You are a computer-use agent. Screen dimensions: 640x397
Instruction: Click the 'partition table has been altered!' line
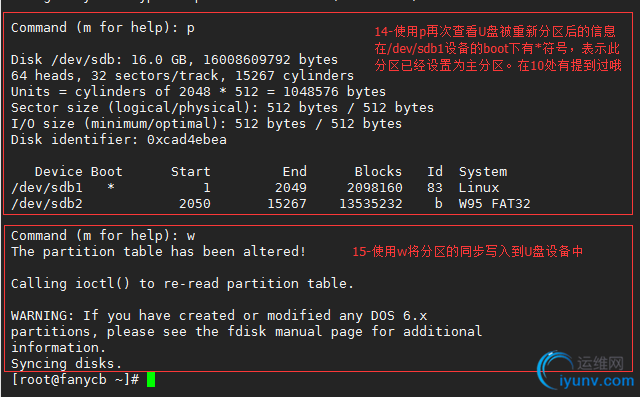[158, 251]
